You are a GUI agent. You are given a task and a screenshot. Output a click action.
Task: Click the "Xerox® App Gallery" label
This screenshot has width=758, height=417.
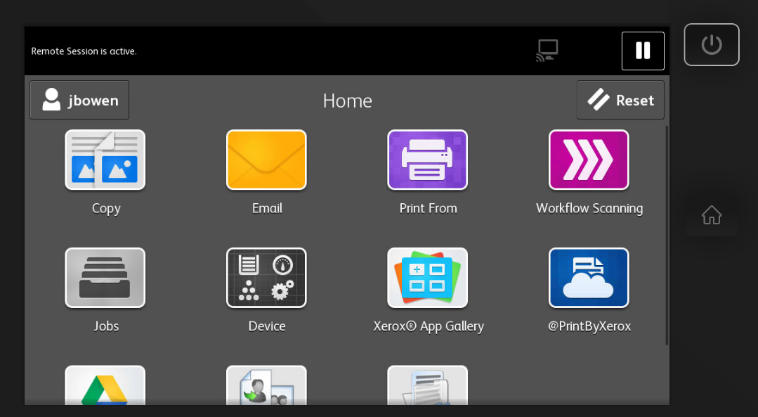click(x=428, y=326)
